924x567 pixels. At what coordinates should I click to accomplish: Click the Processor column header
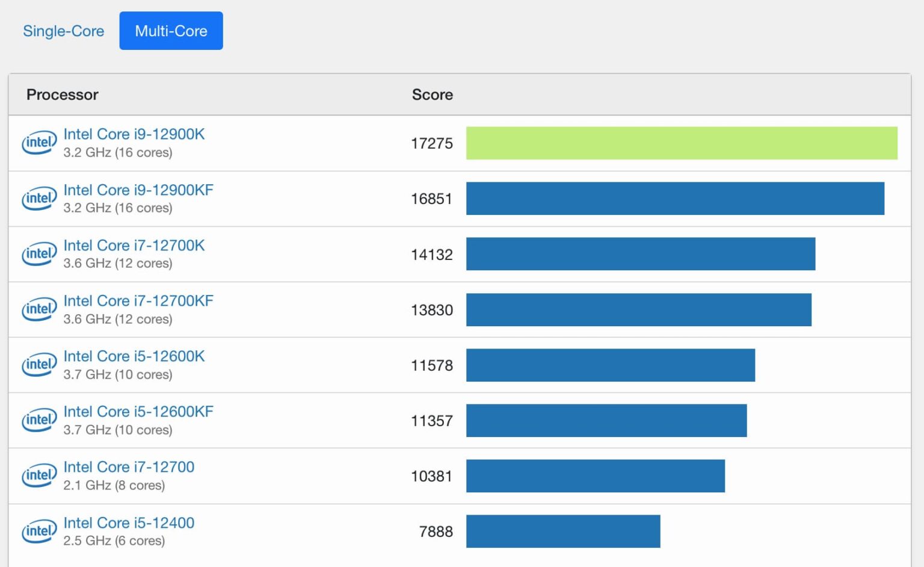62,94
